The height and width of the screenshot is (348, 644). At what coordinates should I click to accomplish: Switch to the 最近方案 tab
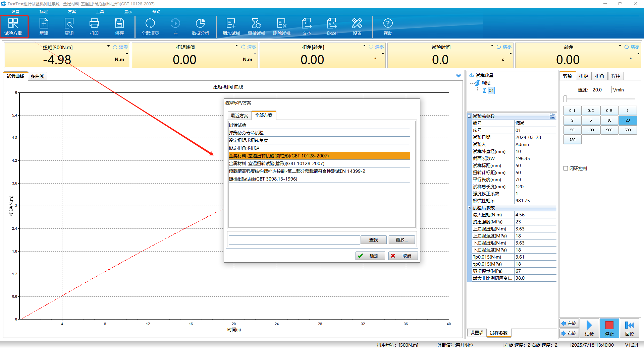point(239,116)
